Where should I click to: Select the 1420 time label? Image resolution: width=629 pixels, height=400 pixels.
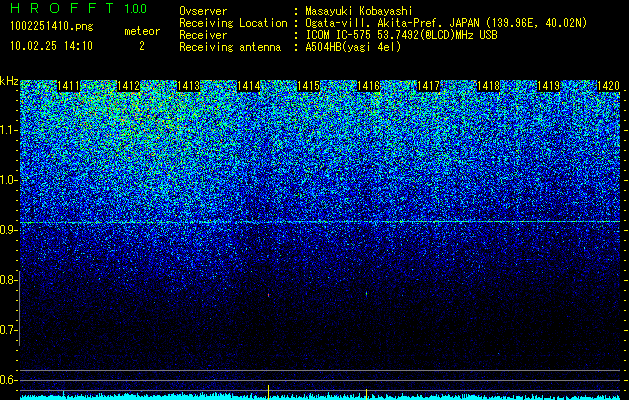click(609, 86)
